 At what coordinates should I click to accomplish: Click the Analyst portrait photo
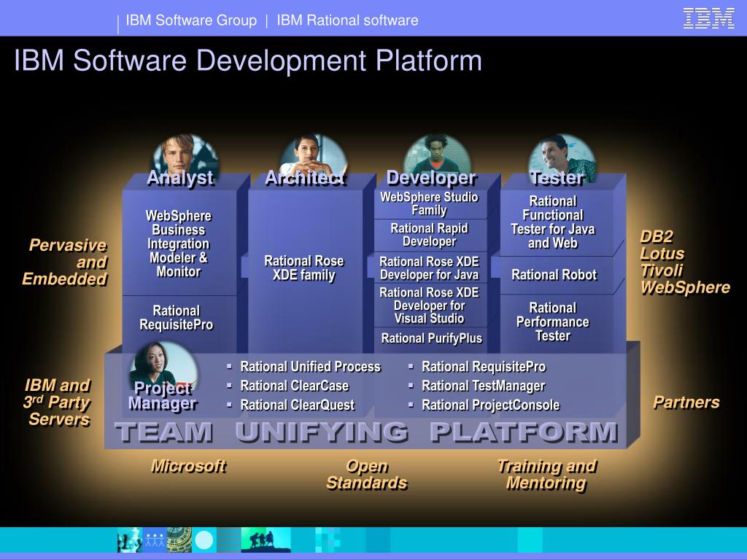[x=185, y=156]
